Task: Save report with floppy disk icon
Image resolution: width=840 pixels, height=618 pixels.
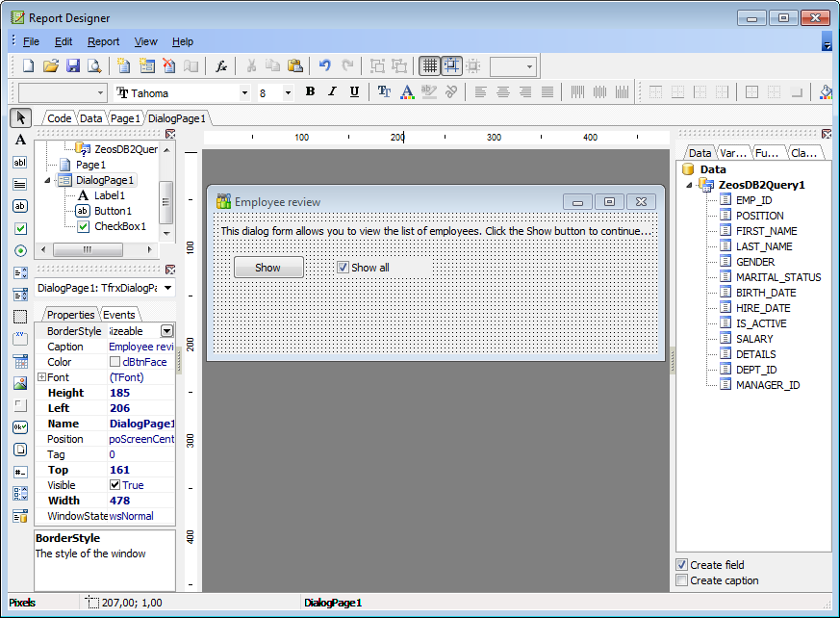Action: pyautogui.click(x=73, y=65)
